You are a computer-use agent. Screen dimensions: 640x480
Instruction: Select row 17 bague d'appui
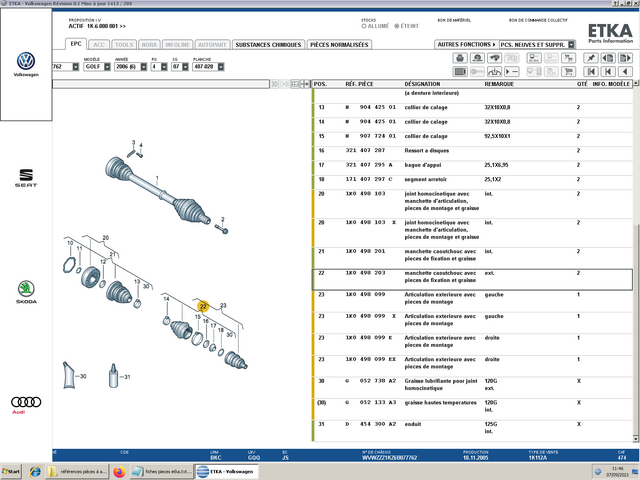click(x=472, y=168)
